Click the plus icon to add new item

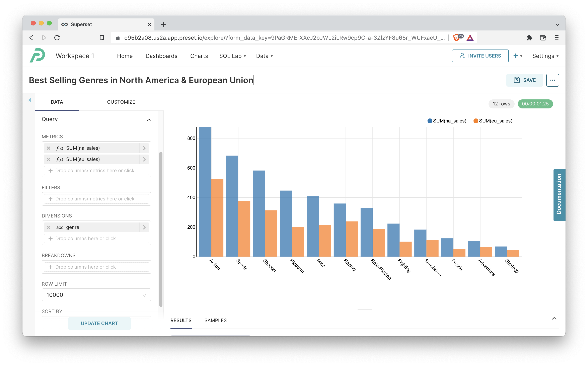pyautogui.click(x=516, y=56)
